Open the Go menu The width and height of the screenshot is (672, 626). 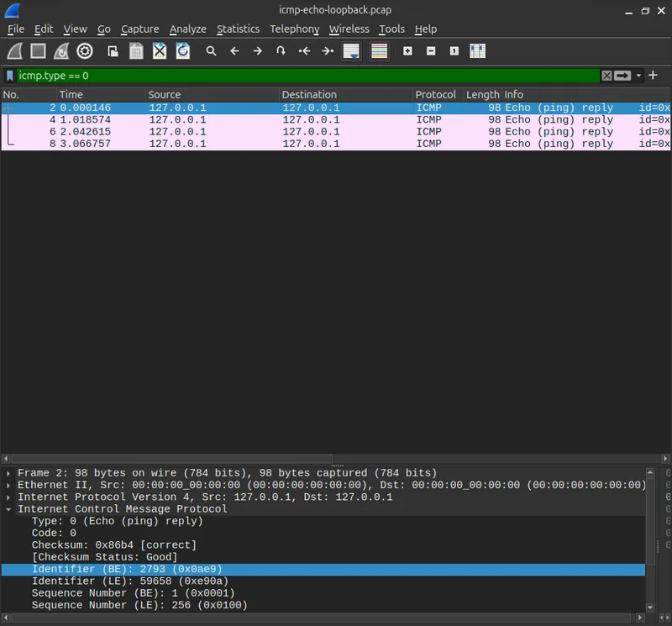click(103, 29)
